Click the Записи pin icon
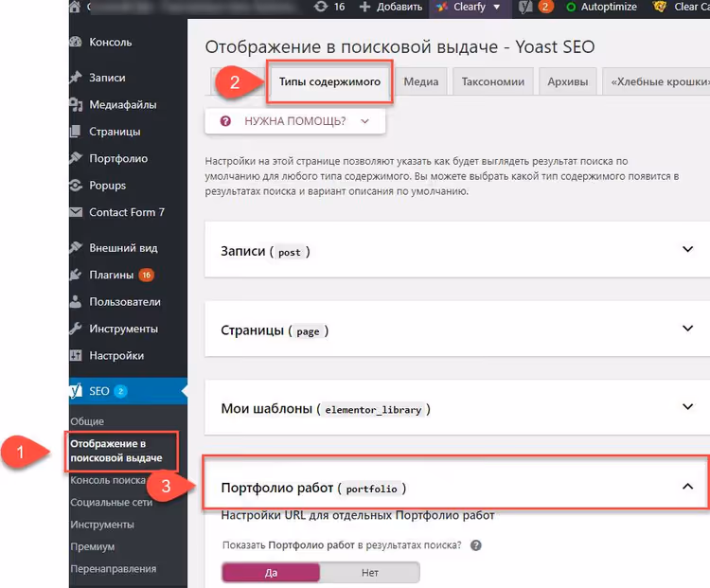 click(76, 78)
